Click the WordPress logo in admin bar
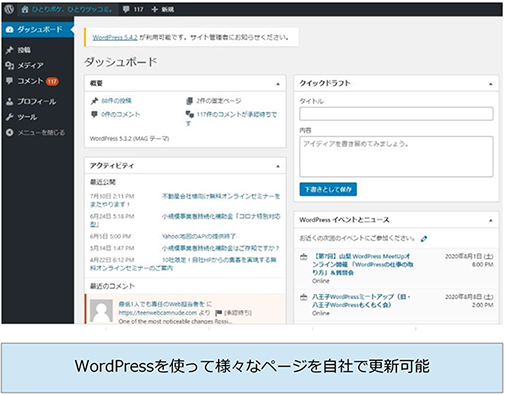Viewport: 505px width, 395px height. (x=9, y=9)
